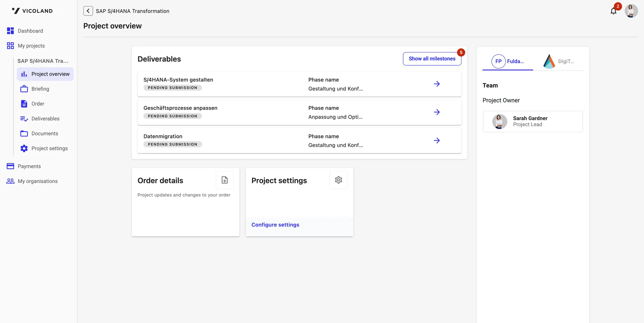The width and height of the screenshot is (644, 323).
Task: Open Geschäftsprozesse anpassen arrow
Action: pos(437,112)
